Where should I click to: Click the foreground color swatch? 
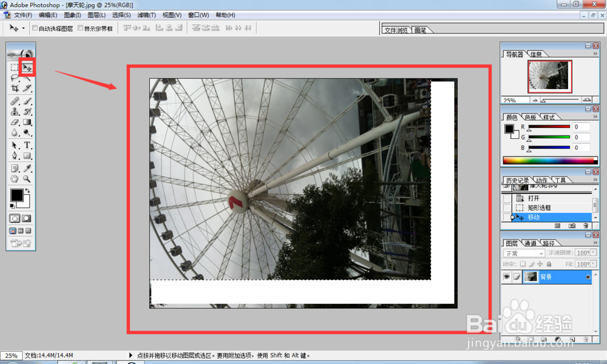click(x=16, y=195)
